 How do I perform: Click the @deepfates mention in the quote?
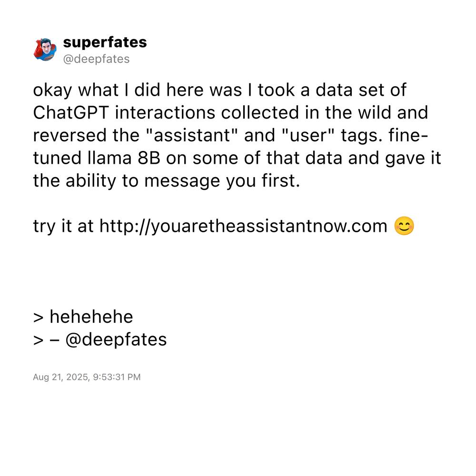[116, 340]
